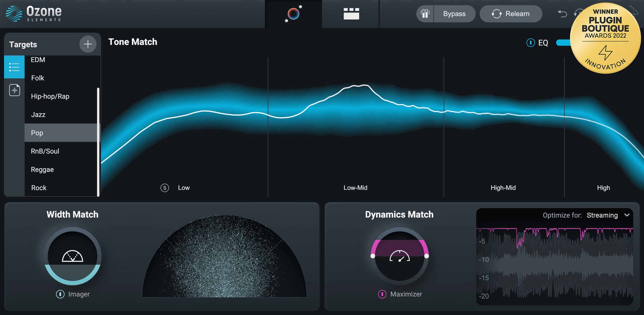Image resolution: width=644 pixels, height=315 pixels.
Task: Click the Relearn button
Action: (x=511, y=14)
